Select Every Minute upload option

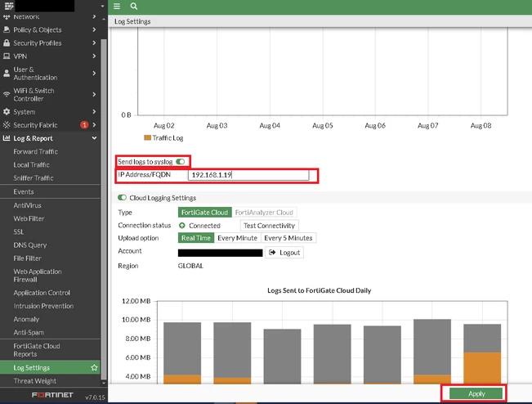click(237, 238)
